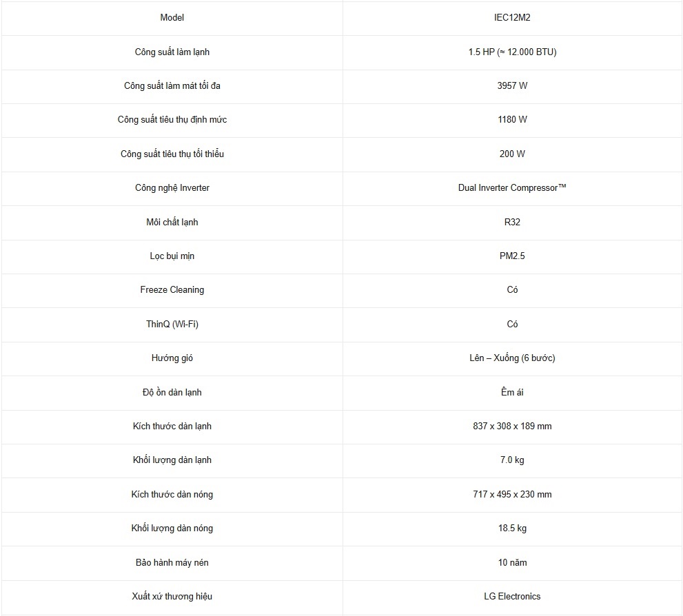Select the 837 x 308 x 189 mm dimensions
The image size is (683, 616).
coord(512,426)
